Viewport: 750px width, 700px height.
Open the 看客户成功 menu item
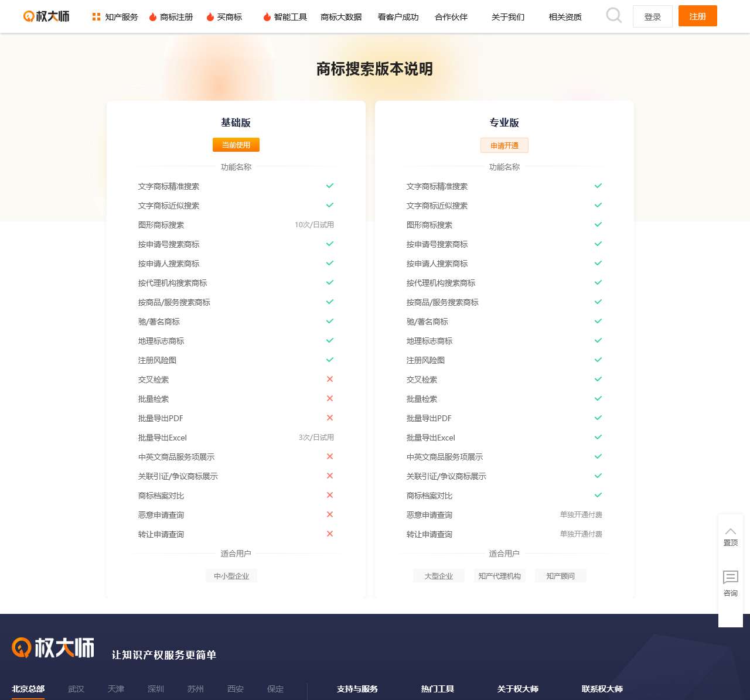(398, 17)
